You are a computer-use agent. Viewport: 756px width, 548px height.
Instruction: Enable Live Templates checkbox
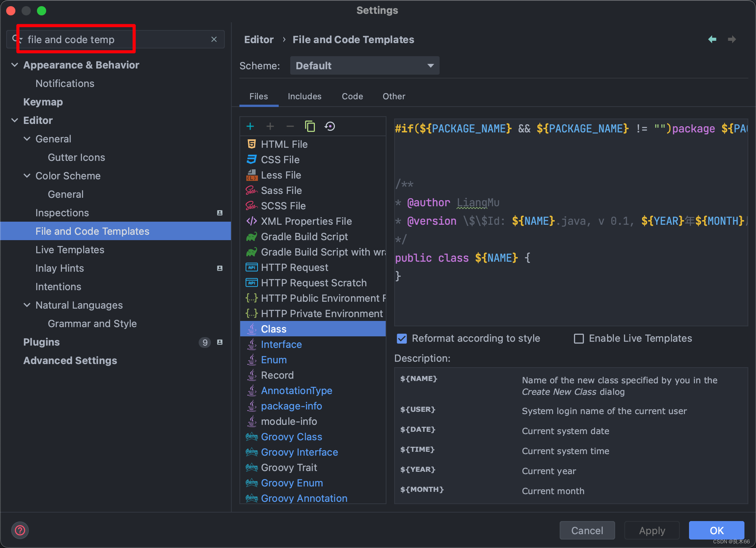pos(579,338)
